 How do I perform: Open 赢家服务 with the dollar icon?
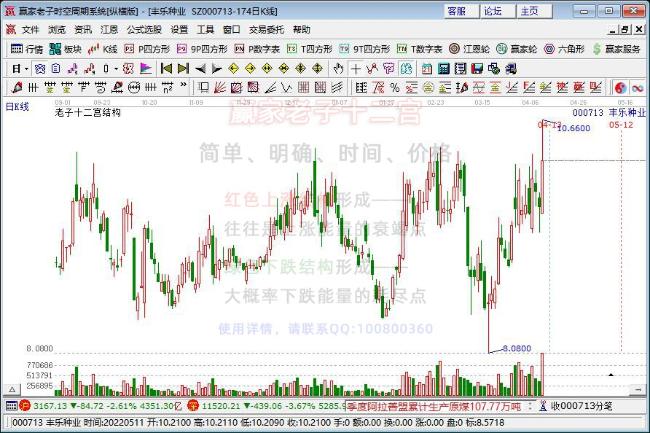[x=616, y=49]
